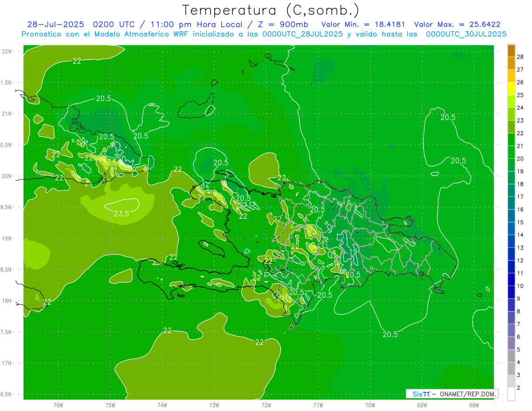Click the "76W" longitude axis label
This screenshot has width=532, height=411.
click(58, 405)
